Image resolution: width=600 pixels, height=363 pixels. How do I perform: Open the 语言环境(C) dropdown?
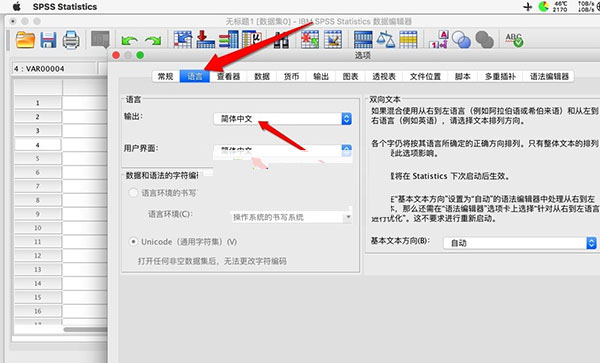coord(291,217)
